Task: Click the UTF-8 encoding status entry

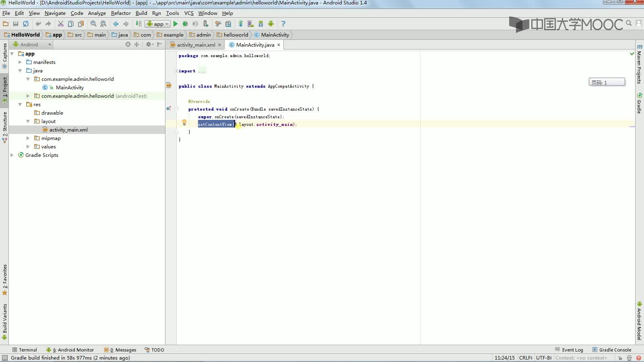Action: pos(544,358)
